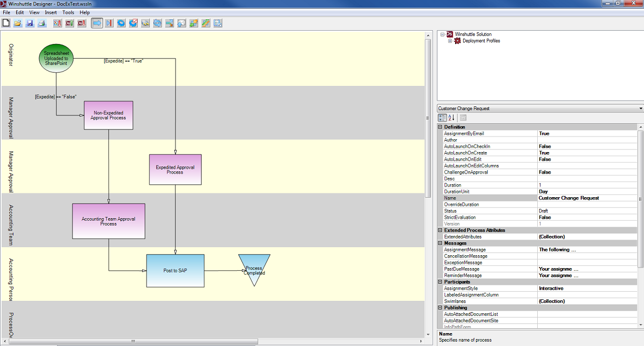Select the Deployment Profiles tree item
This screenshot has width=644, height=346.
coord(481,41)
